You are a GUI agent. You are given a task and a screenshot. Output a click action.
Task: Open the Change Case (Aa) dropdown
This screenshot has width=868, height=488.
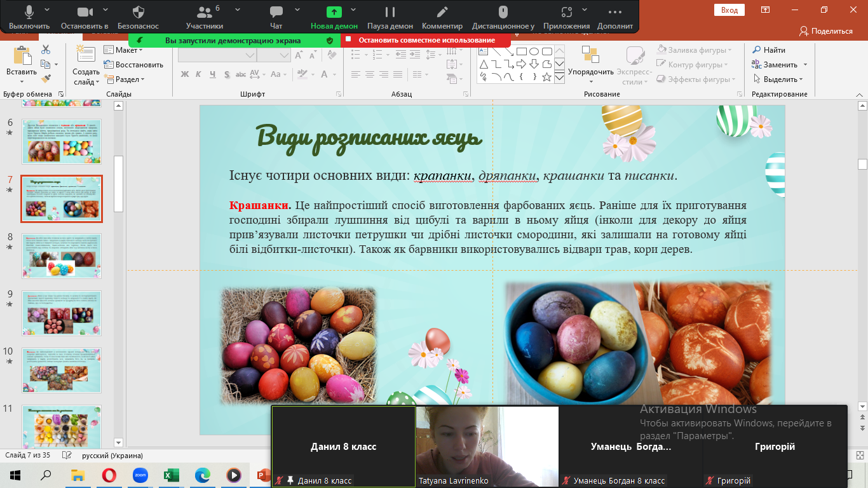coord(280,74)
